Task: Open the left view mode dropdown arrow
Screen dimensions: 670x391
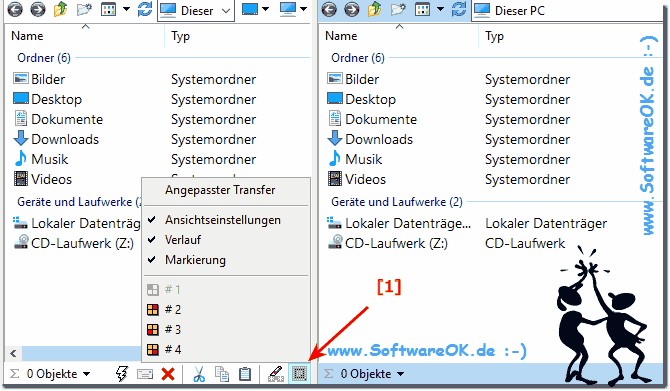Action: [x=126, y=9]
